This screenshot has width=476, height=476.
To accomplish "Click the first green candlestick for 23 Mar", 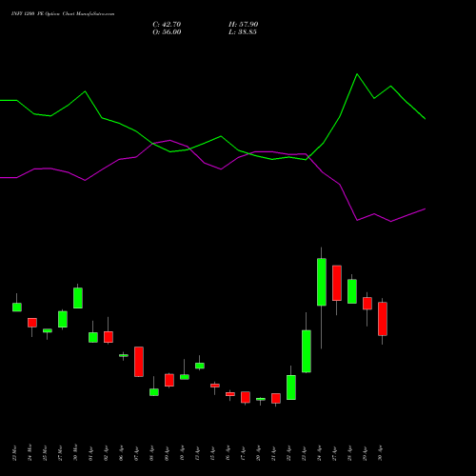I will (17, 307).
